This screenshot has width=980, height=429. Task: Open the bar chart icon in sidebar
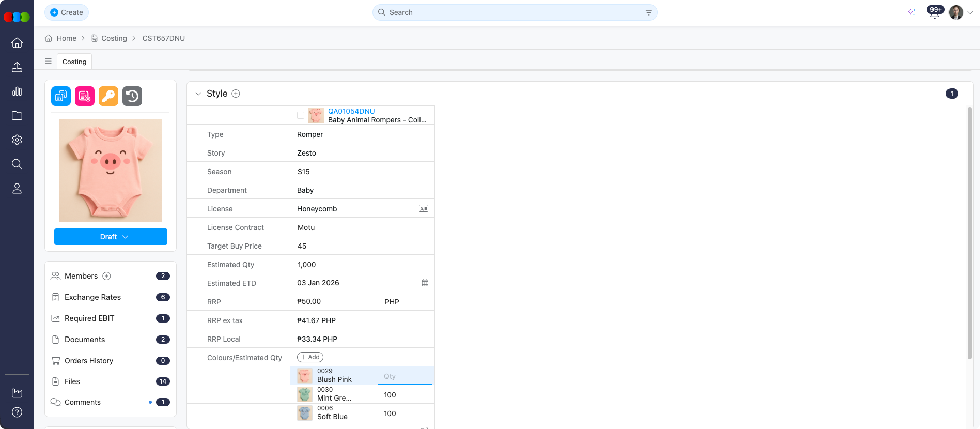tap(17, 91)
